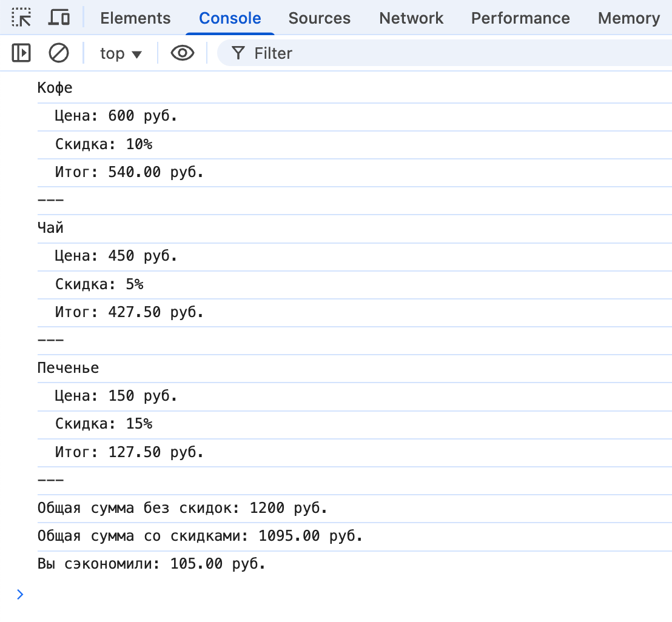This screenshot has height=622, width=672.
Task: Open the 'top' JavaScript context dropdown
Action: tap(121, 53)
